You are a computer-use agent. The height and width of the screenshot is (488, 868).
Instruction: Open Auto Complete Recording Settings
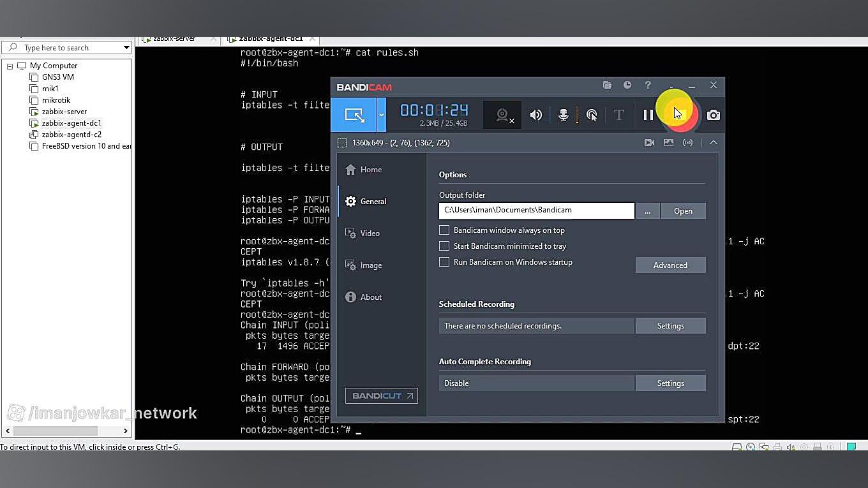[670, 383]
